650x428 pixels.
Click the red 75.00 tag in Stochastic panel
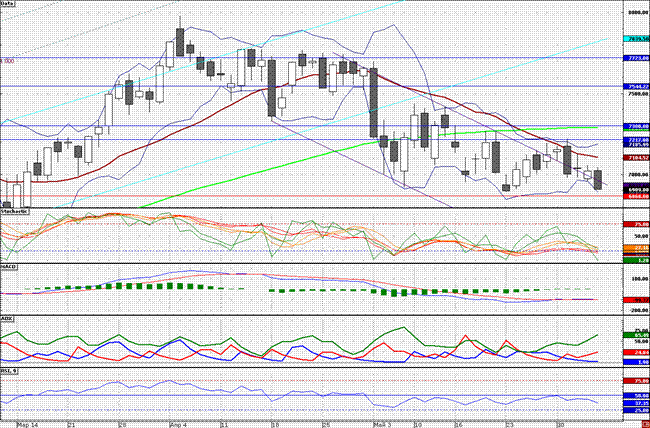(x=636, y=224)
